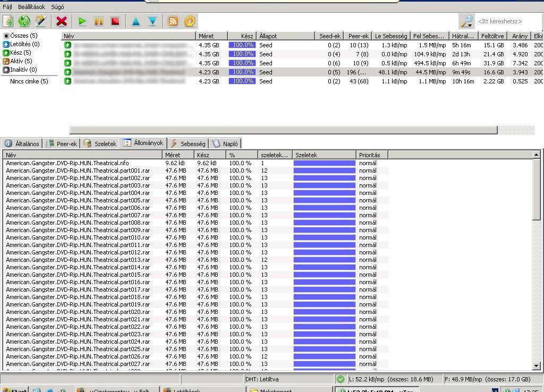This screenshot has height=392, width=544.
Task: Open the Beállítások menu
Action: [x=32, y=7]
